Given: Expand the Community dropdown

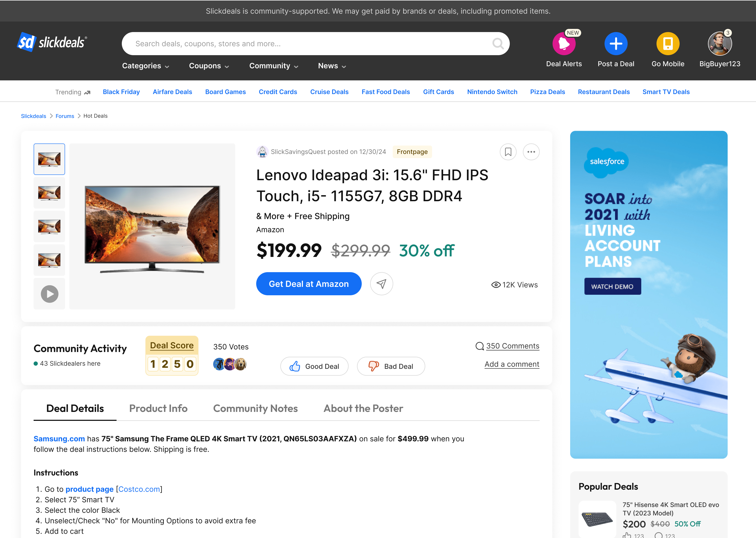Looking at the screenshot, I should tap(274, 66).
